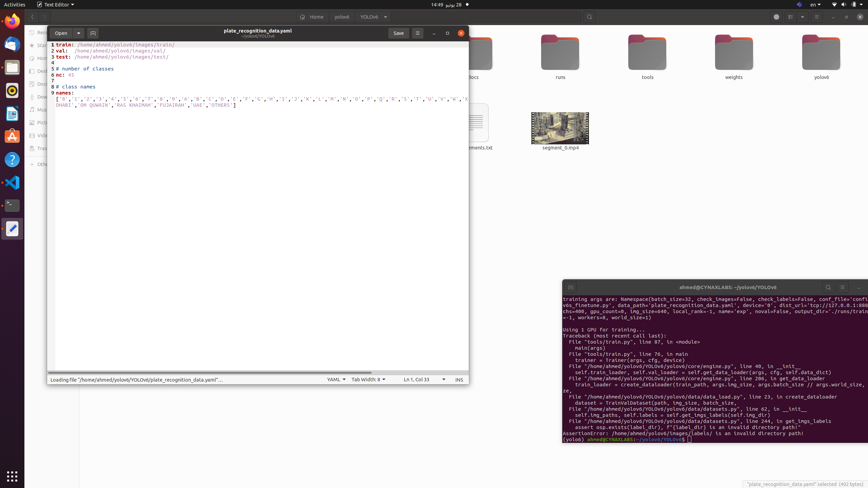Open search in the terminal window

(x=828, y=287)
